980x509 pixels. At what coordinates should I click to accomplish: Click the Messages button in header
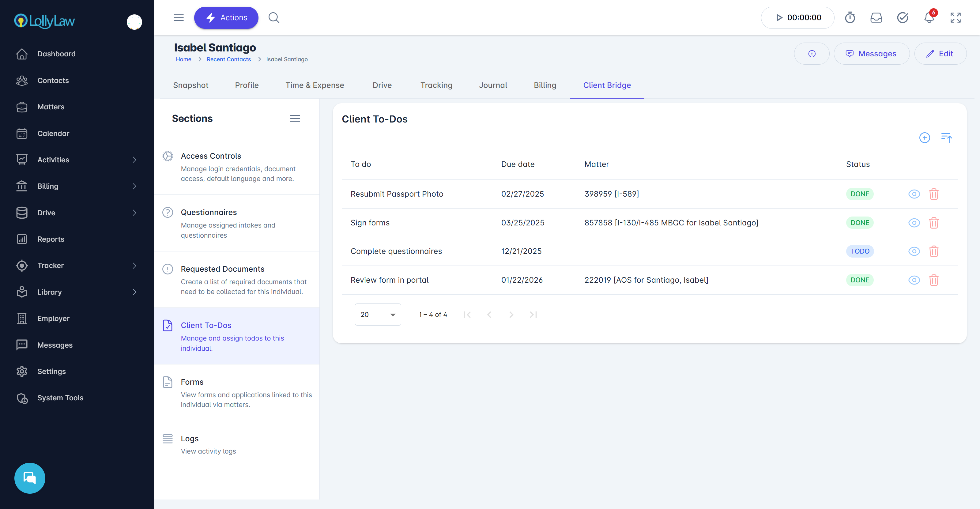871,54
